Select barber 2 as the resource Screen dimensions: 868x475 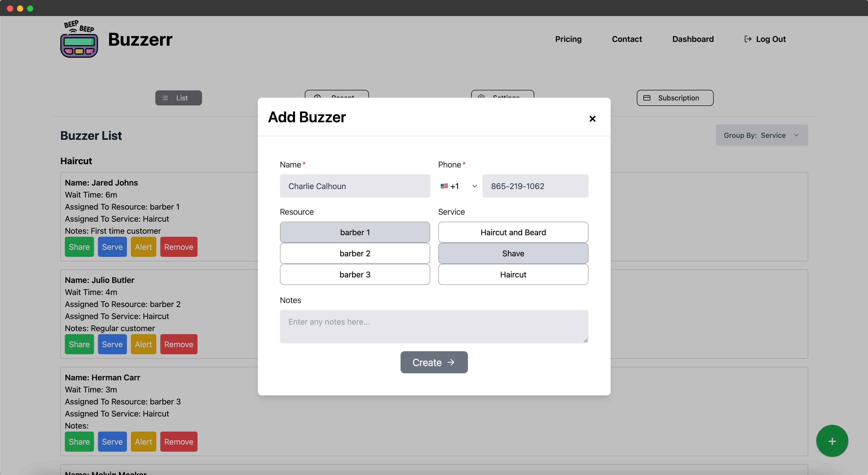[x=355, y=253]
